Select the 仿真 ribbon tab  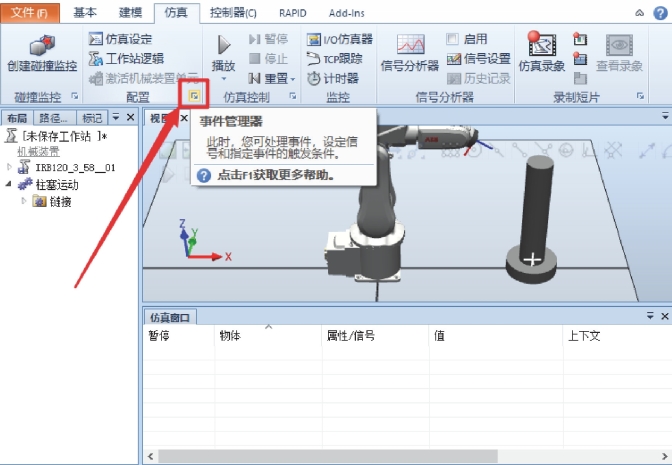pyautogui.click(x=176, y=12)
